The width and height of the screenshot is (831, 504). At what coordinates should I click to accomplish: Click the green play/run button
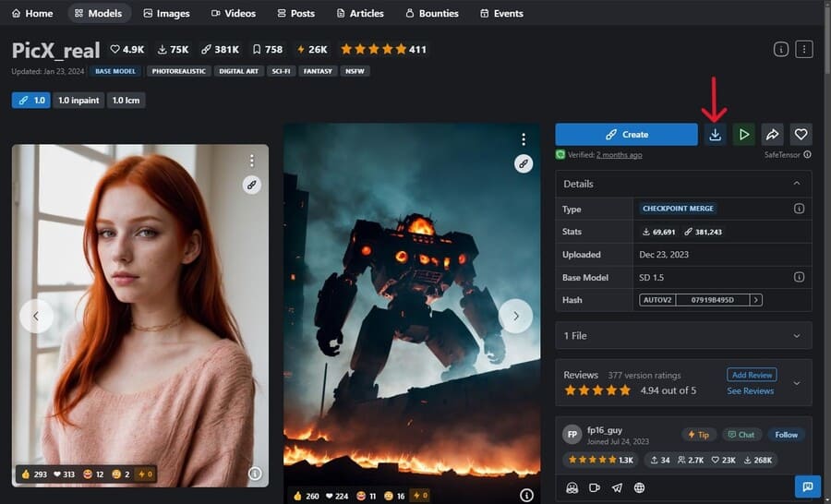pyautogui.click(x=743, y=135)
